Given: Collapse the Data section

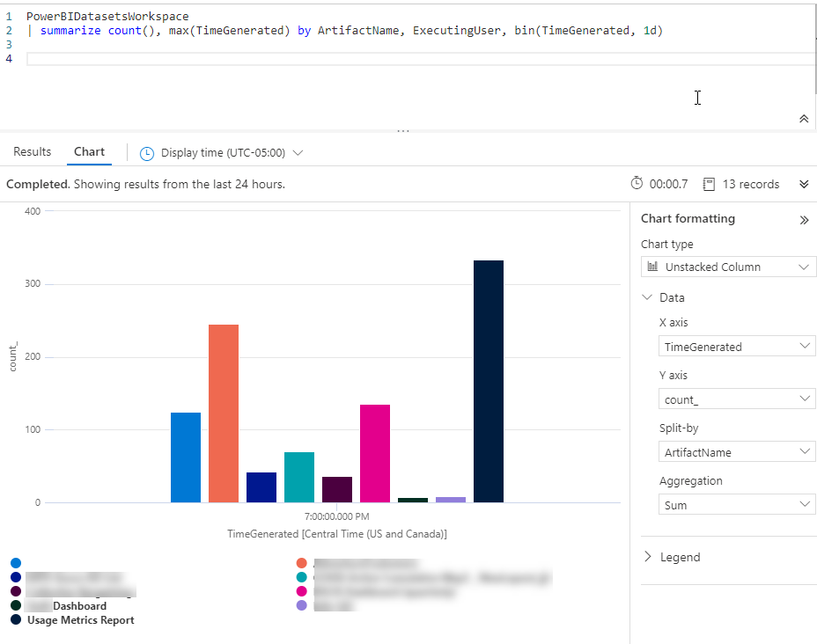Looking at the screenshot, I should 647,297.
